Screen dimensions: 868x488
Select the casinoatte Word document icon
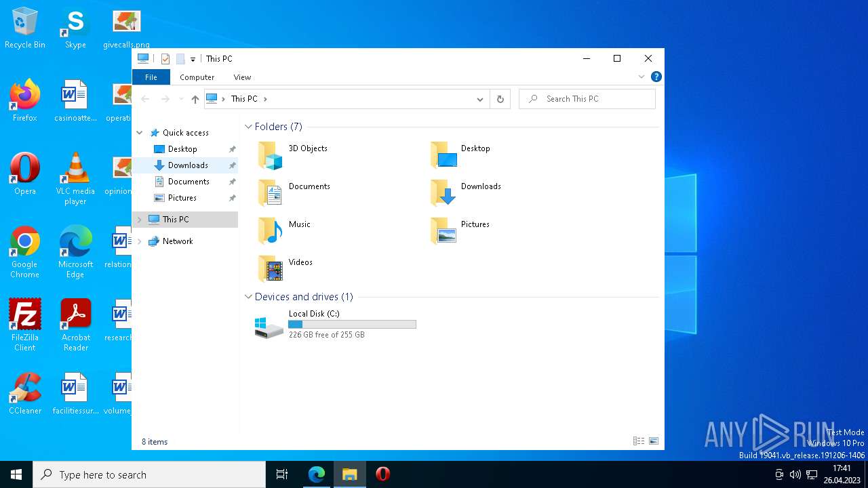tap(75, 102)
